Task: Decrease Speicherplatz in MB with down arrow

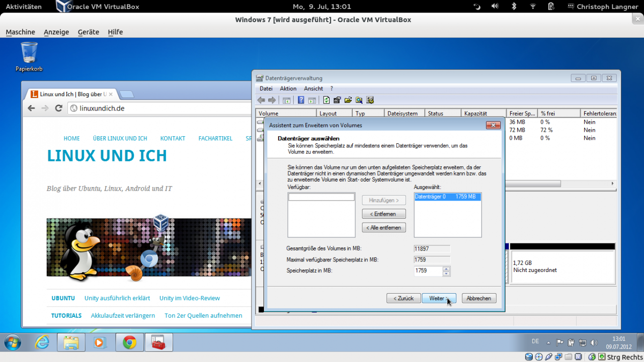Action: (446, 274)
